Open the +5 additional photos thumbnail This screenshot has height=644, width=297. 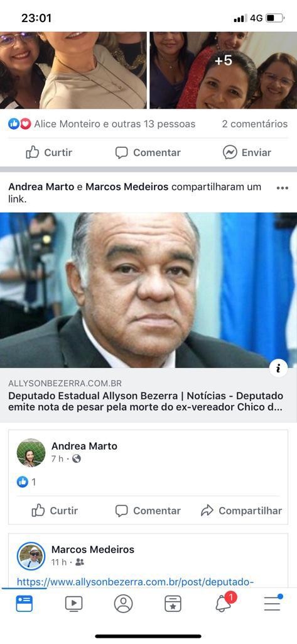[223, 70]
